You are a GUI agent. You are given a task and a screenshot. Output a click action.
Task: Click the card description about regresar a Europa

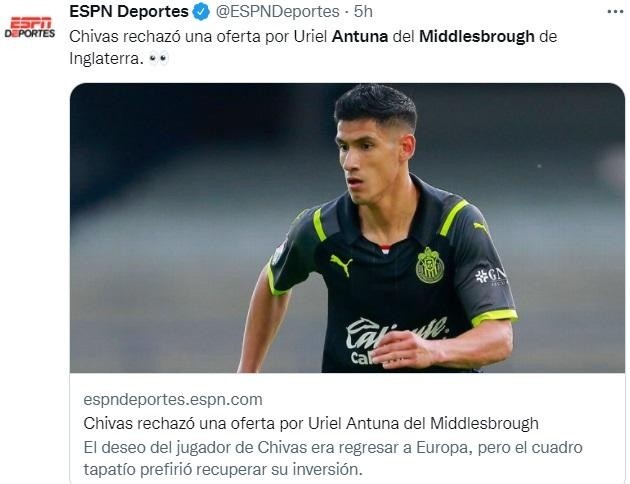tap(333, 458)
